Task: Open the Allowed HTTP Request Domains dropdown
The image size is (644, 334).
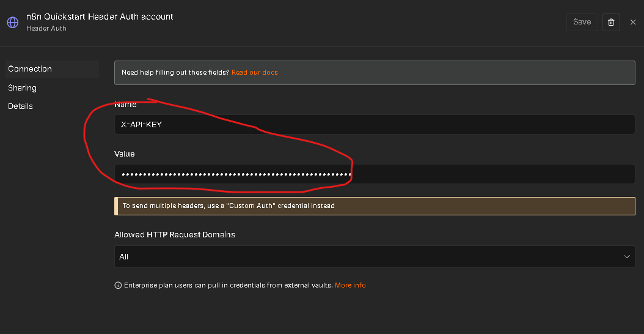Action: coord(375,257)
